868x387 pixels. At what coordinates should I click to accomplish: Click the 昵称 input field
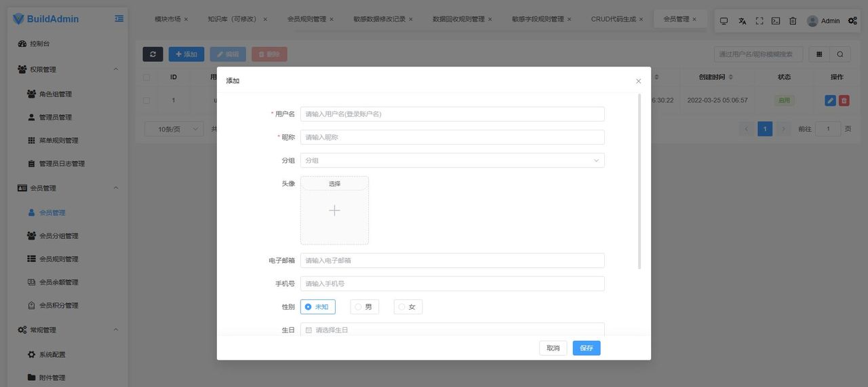pyautogui.click(x=452, y=137)
